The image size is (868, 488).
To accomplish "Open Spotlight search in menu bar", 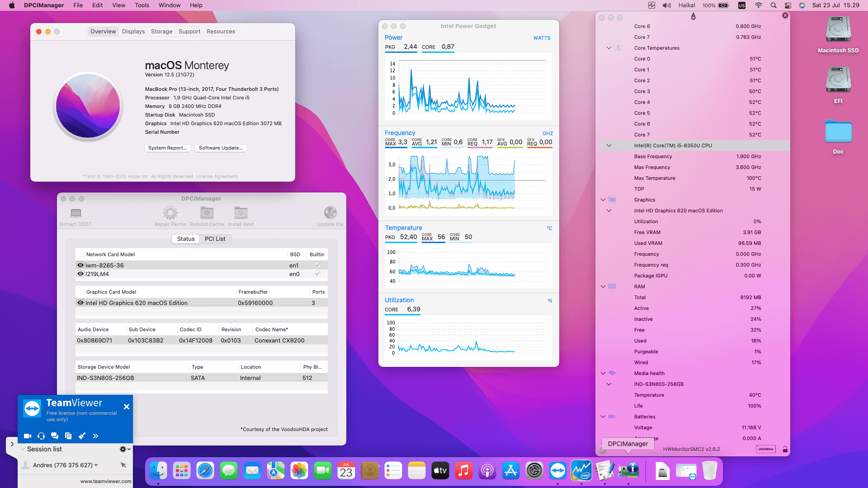I will (774, 5).
